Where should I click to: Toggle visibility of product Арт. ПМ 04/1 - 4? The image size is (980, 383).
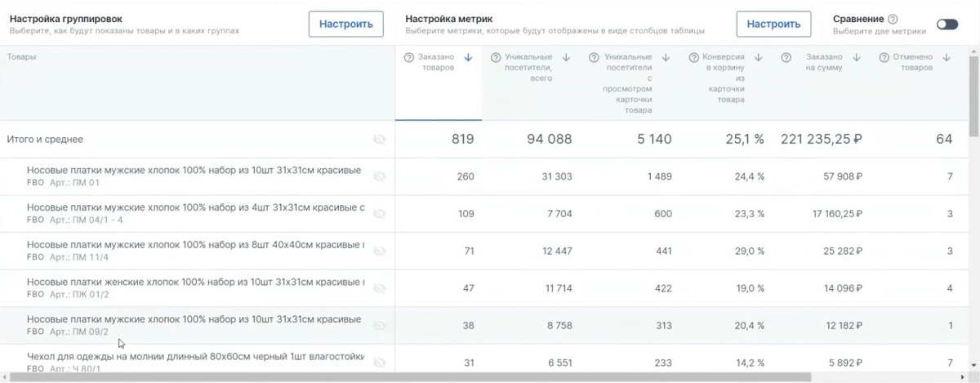coord(379,213)
